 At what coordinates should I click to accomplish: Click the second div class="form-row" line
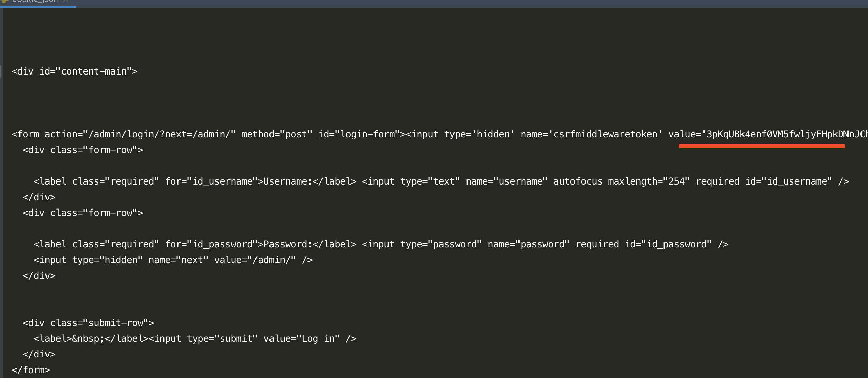point(83,213)
